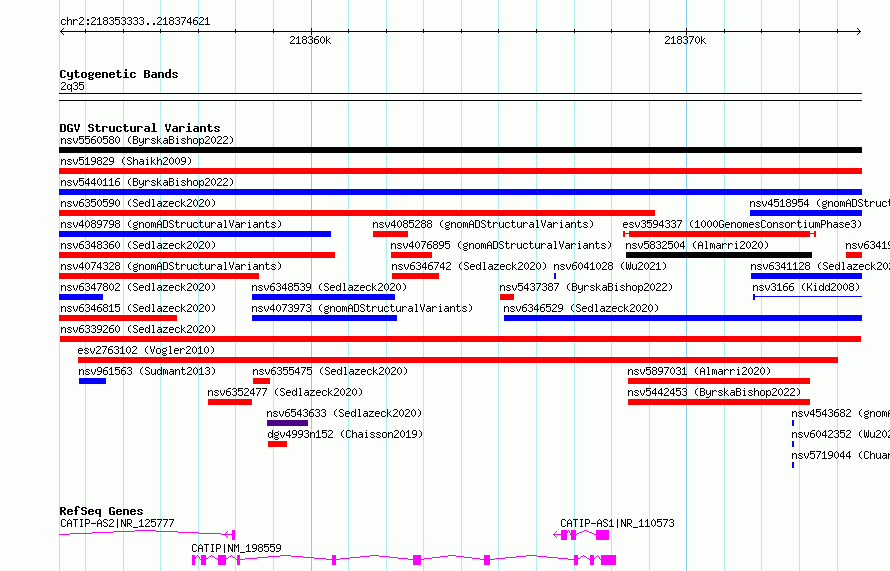Screen dimensions: 890x571
Task: Select nsv4076895 (gnomADStructuralVariants) label
Action: point(501,245)
